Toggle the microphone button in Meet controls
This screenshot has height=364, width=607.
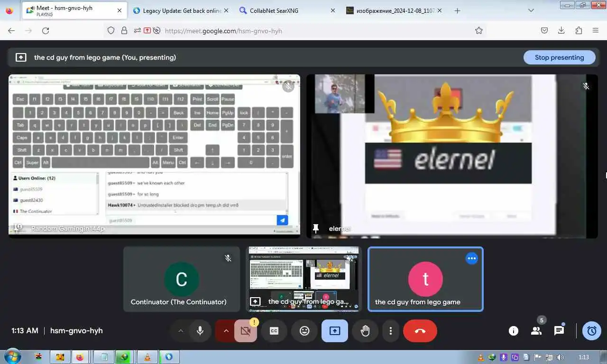point(200,331)
